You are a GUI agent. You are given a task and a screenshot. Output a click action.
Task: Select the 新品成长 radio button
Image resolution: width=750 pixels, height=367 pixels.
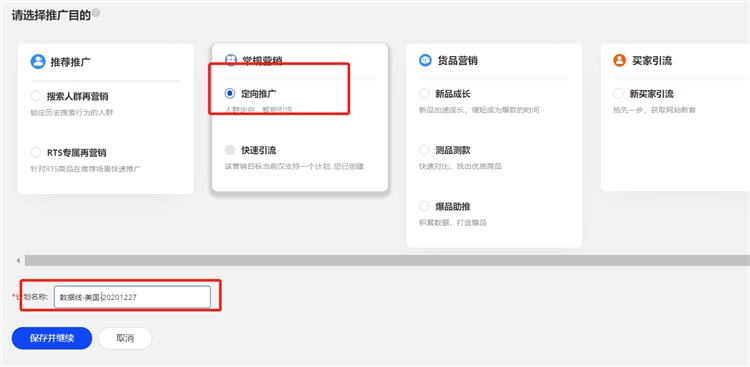coord(424,93)
